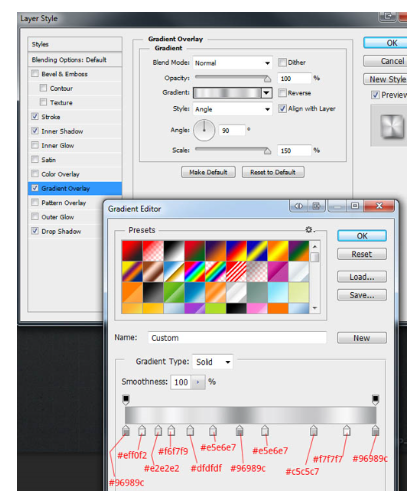This screenshot has width=418, height=491.
Task: Select the Outer Glow effect row
Action: [x=67, y=217]
